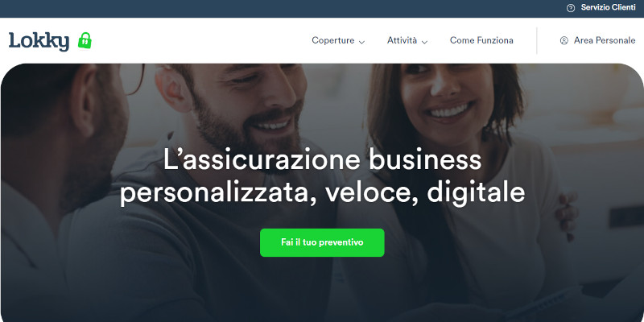
Task: Click the green padlock logo icon
Action: point(85,40)
